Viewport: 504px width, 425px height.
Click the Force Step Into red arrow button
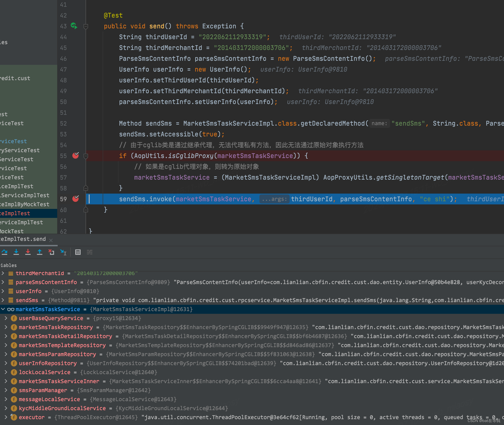coord(28,252)
